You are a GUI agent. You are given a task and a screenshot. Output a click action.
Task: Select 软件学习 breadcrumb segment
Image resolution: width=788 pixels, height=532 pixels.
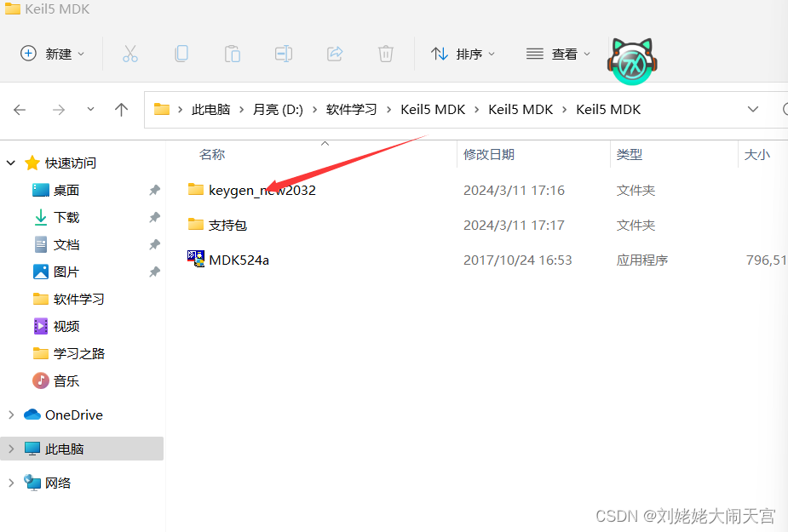pos(351,110)
